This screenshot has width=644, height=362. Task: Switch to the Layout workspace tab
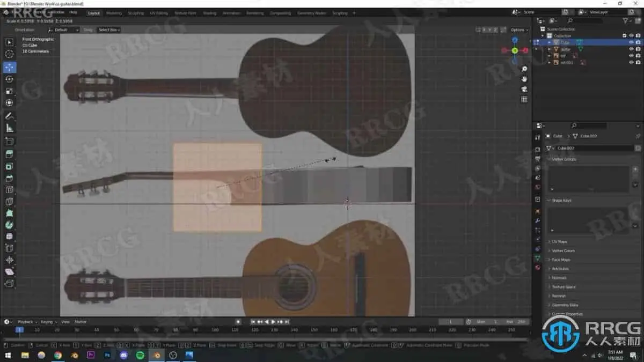point(93,12)
